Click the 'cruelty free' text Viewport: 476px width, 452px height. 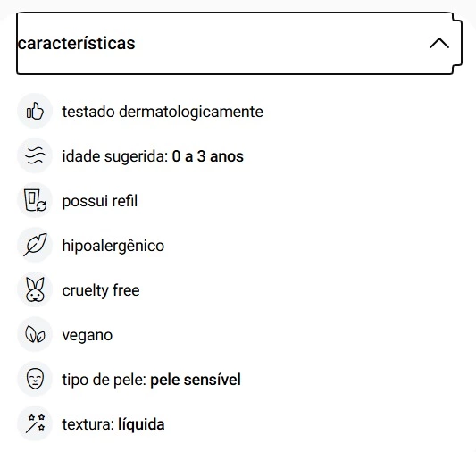[101, 290]
